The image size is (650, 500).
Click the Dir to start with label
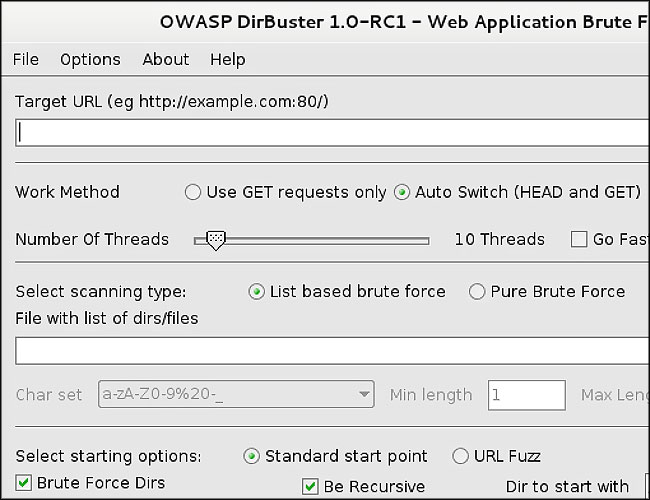[x=567, y=486]
